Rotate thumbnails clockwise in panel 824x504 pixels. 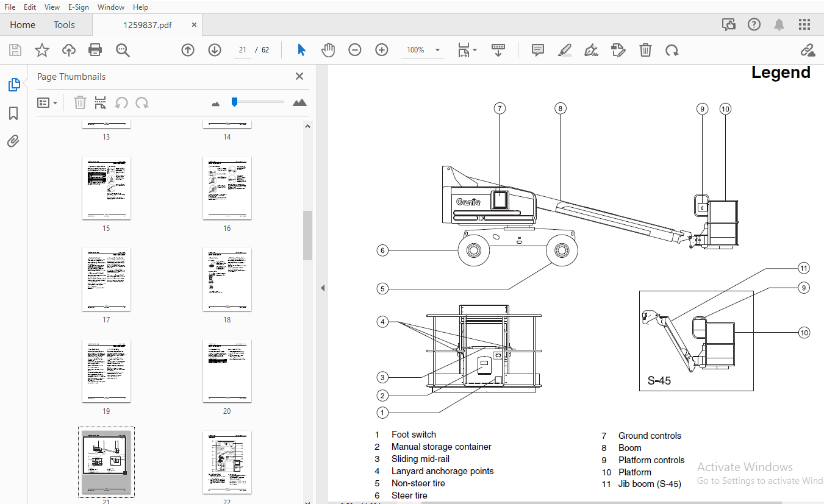click(142, 102)
